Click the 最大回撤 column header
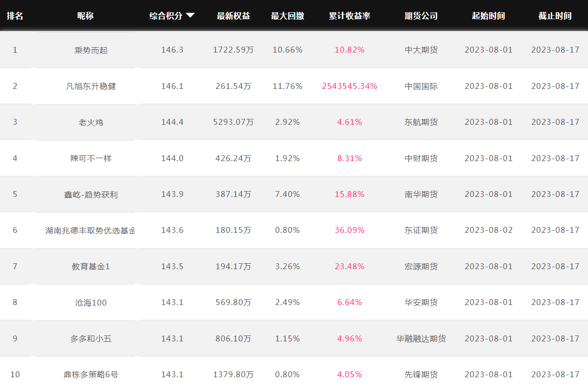 [x=288, y=16]
